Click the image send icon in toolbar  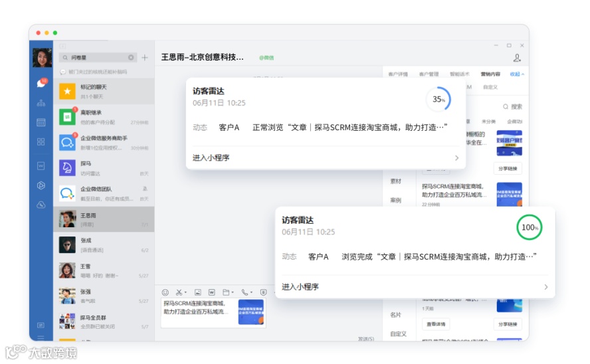(x=197, y=292)
